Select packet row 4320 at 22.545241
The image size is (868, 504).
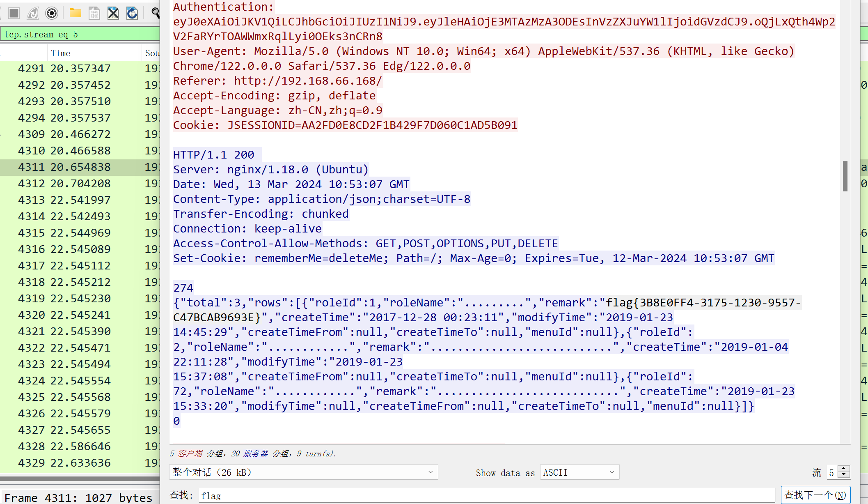tap(80, 315)
